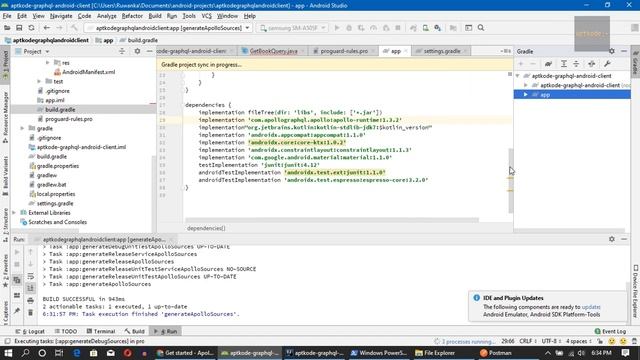Open Gradle panel settings gear
Screen dimensions: 640x360
pyautogui.click(x=611, y=51)
